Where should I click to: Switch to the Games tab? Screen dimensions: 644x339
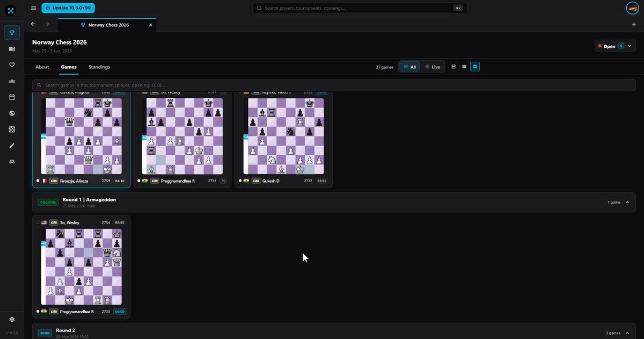(x=69, y=67)
